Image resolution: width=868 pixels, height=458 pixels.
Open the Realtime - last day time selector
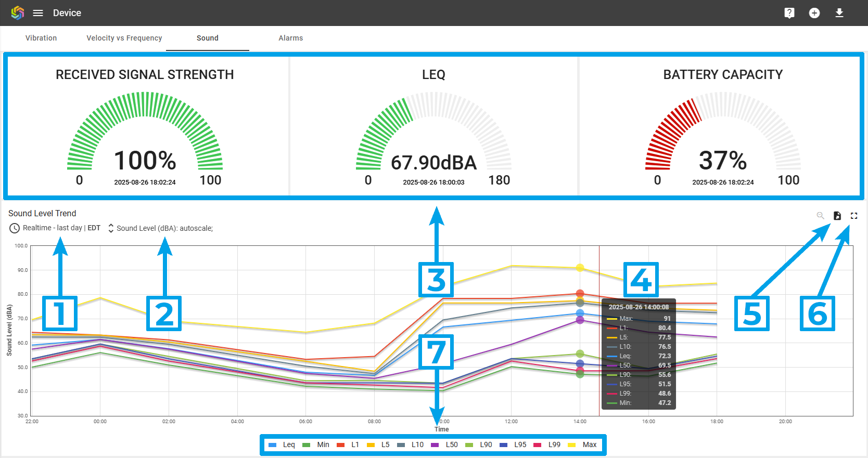click(x=52, y=228)
